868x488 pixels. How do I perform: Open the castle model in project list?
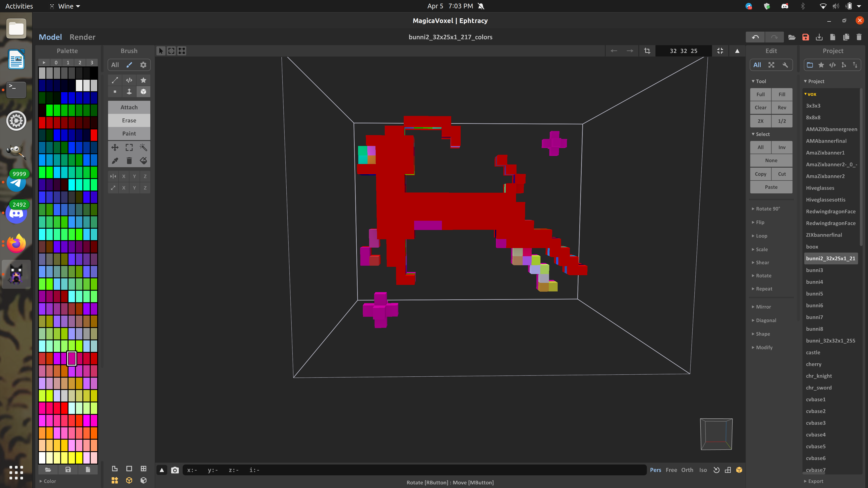(813, 352)
